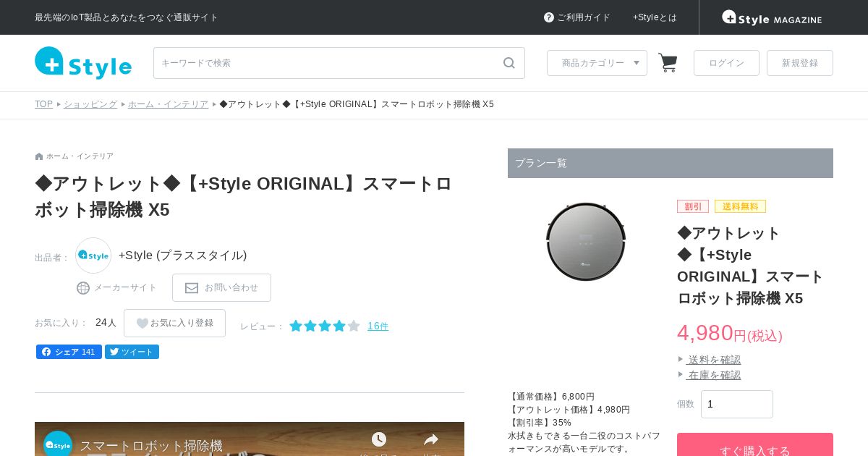Image resolution: width=868 pixels, height=456 pixels.
Task: Click the video share arrow icon
Action: pyautogui.click(x=431, y=439)
